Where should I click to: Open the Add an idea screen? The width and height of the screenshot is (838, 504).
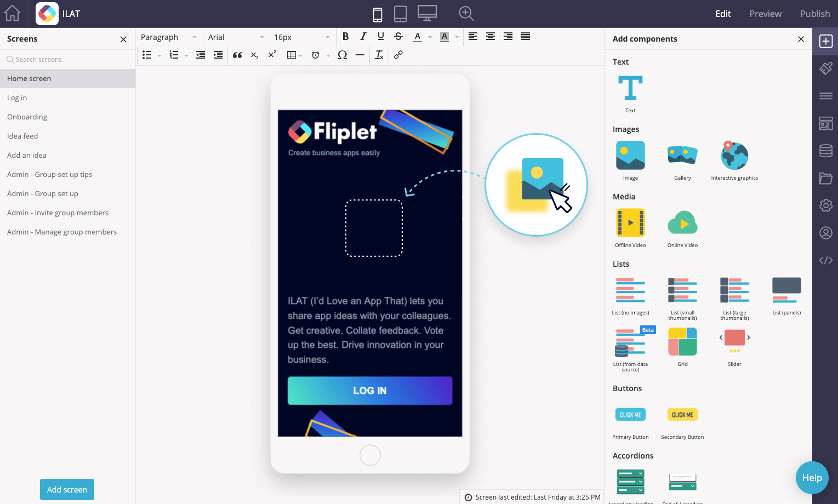(68, 155)
